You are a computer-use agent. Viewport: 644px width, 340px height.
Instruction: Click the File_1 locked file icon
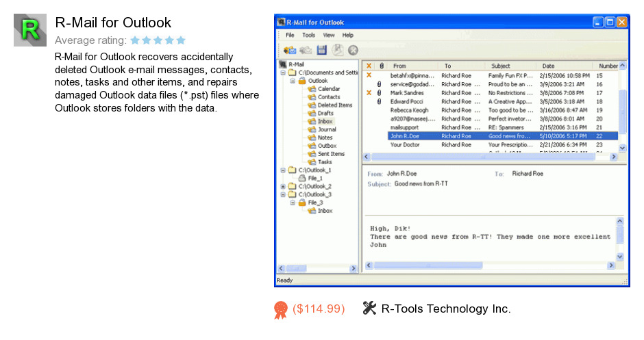point(302,178)
